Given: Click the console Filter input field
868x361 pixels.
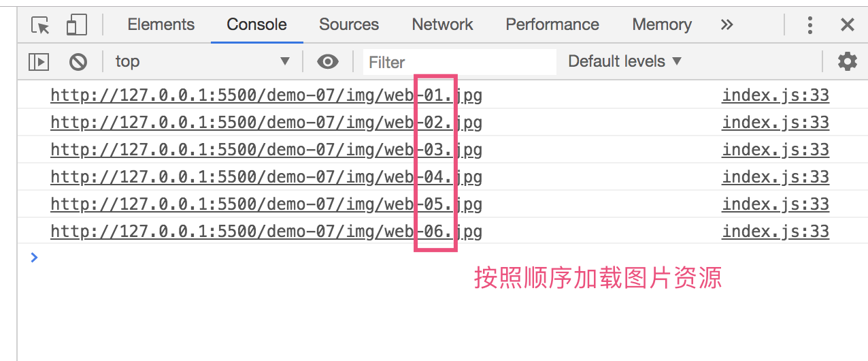Looking at the screenshot, I should (x=459, y=62).
